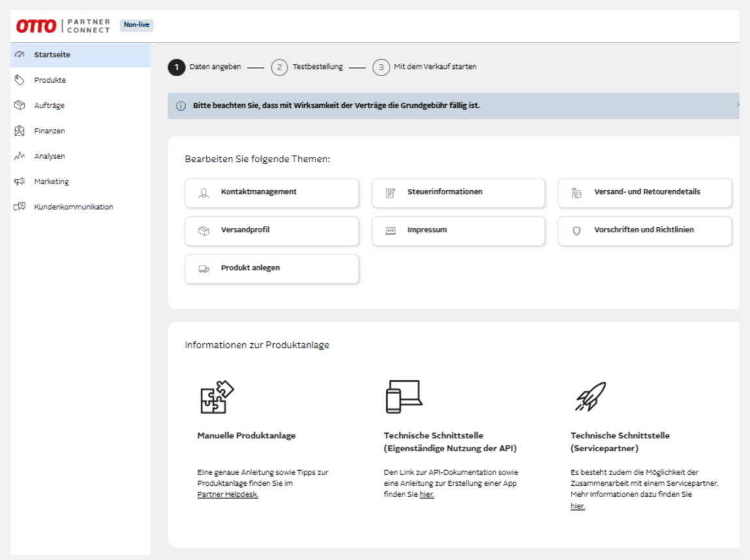The height and width of the screenshot is (560, 750).
Task: Click the Finanzen ledger icon
Action: 20,130
